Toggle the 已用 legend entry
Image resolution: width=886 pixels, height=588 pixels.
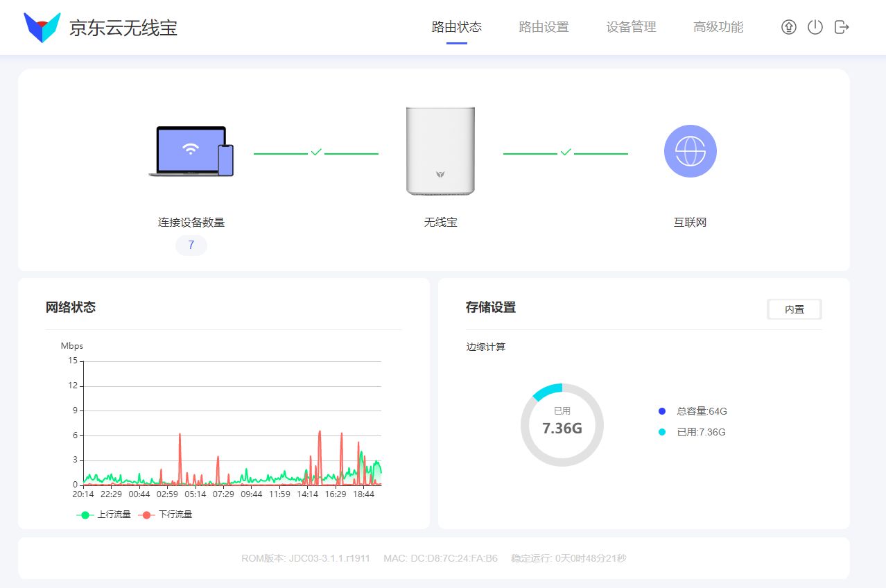coord(693,432)
